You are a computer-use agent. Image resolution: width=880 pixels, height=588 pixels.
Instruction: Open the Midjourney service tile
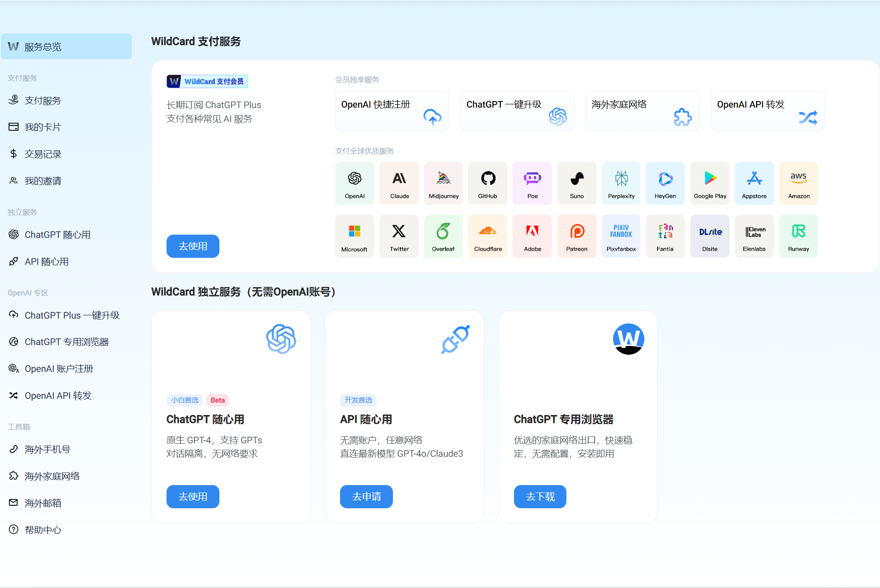[x=443, y=183]
